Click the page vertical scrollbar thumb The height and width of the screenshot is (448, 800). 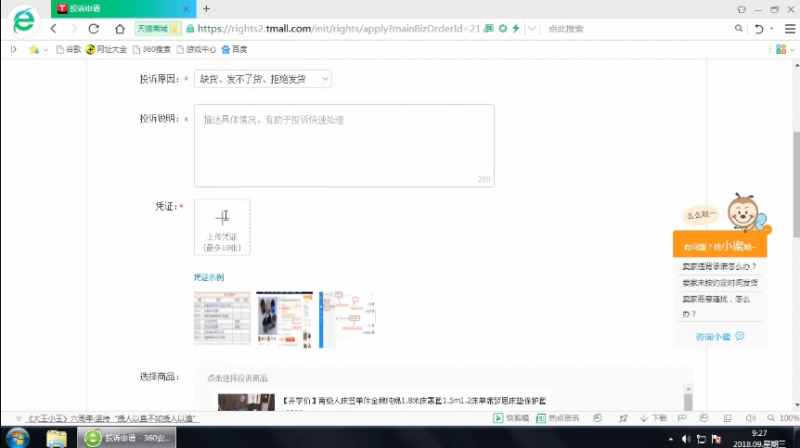coord(796,184)
